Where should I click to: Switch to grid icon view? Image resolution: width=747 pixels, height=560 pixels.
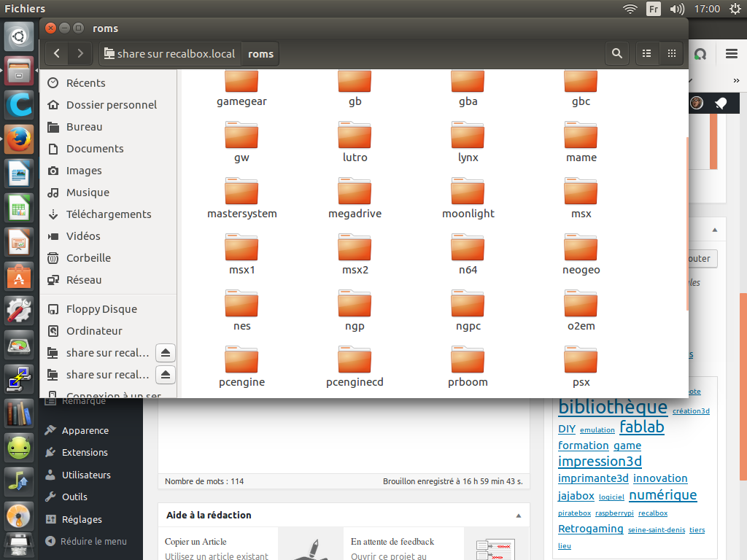point(671,53)
